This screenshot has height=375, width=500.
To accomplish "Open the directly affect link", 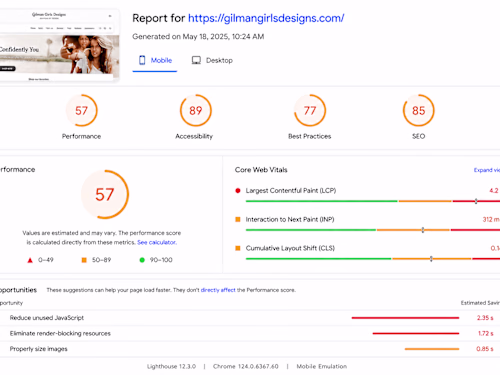I will pyautogui.click(x=218, y=290).
